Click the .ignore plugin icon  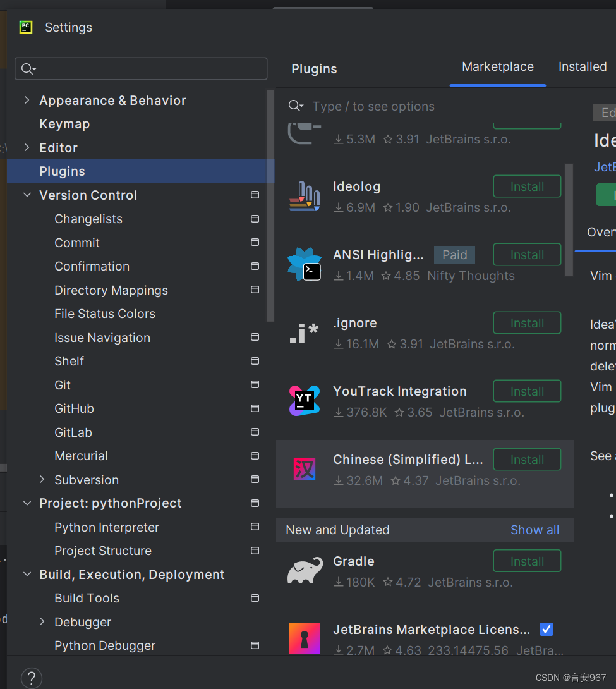(304, 333)
